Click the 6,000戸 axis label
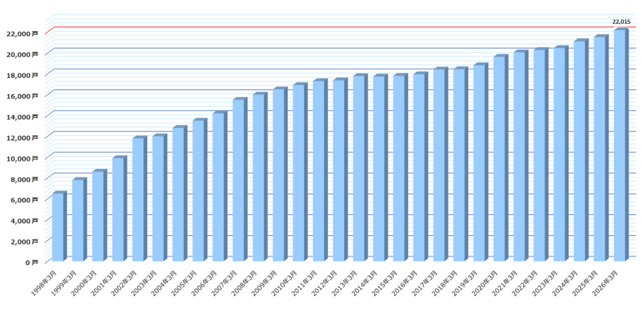 tap(25, 200)
